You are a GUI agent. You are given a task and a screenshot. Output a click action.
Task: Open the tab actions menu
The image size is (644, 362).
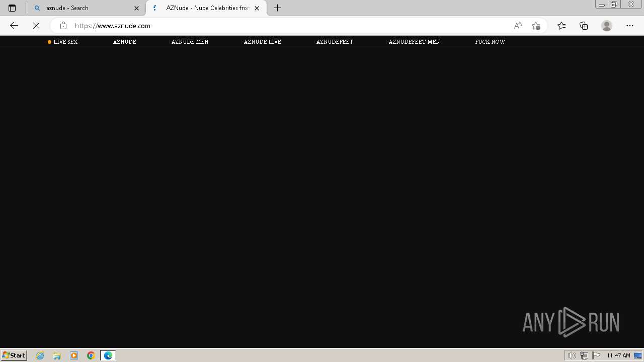click(x=12, y=8)
